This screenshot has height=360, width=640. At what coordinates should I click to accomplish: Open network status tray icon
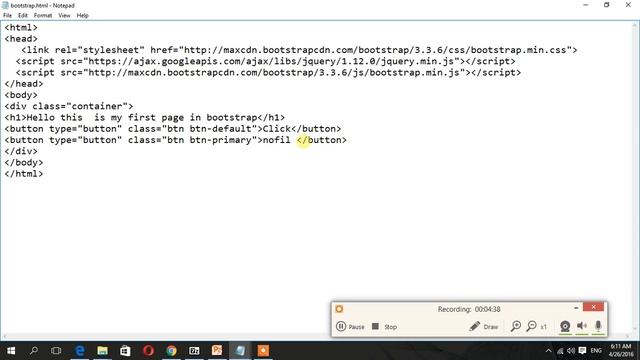(560, 351)
